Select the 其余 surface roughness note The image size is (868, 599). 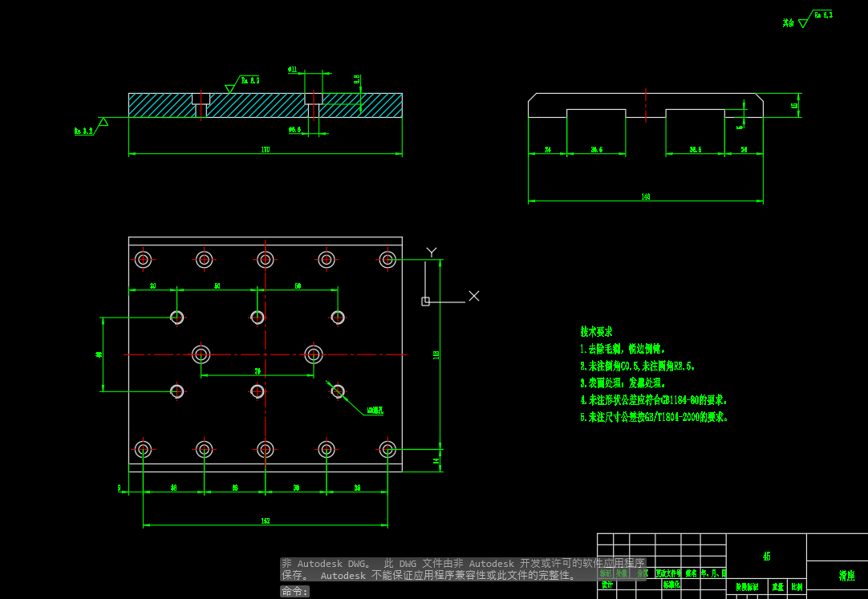(x=789, y=23)
